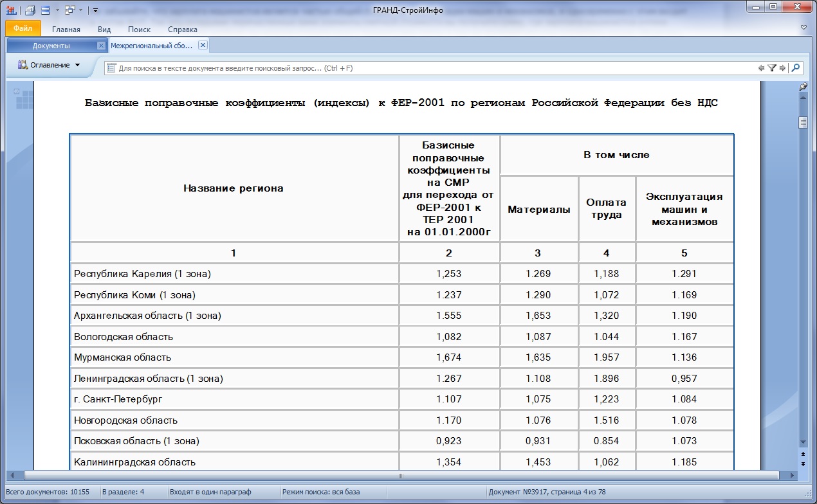Expand the ribbon using the chevron

(803, 28)
